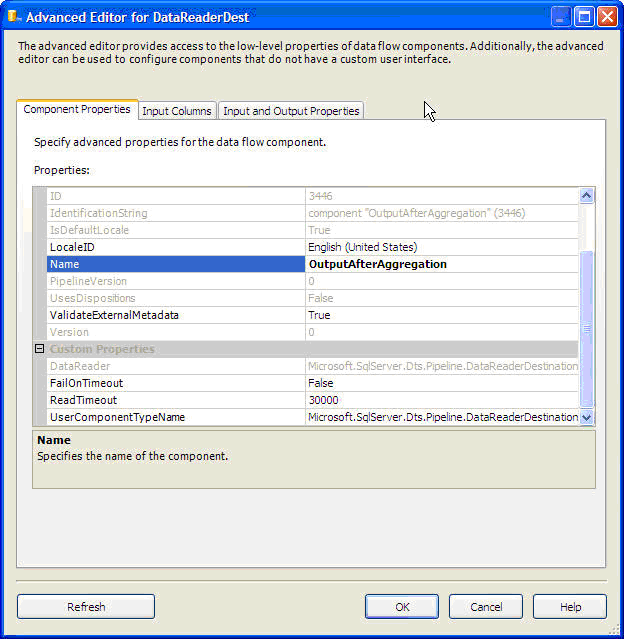Select the Component Properties tab
The image size is (624, 639).
77,109
